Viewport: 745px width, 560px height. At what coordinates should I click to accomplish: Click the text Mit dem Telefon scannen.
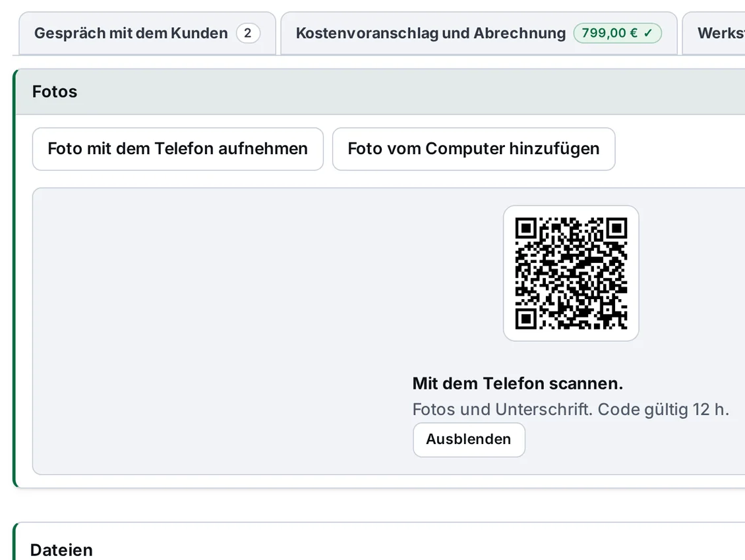point(518,383)
